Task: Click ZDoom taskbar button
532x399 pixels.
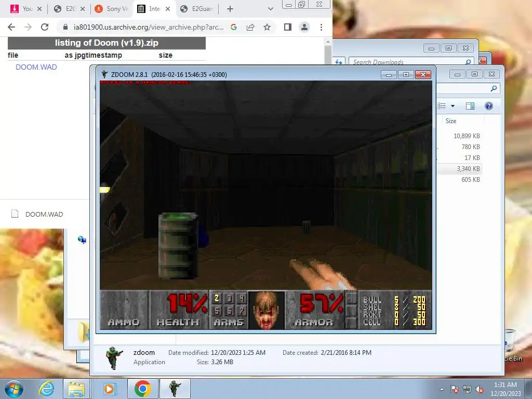Action: coord(175,389)
